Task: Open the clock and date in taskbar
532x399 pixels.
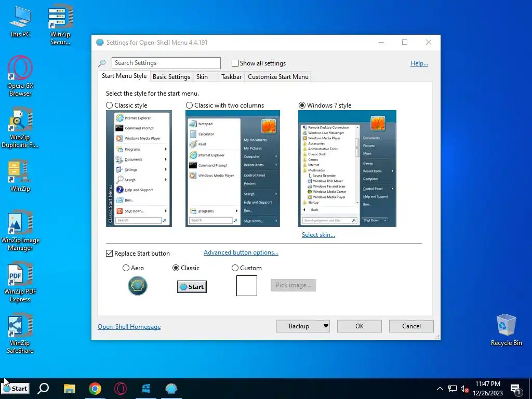Action: click(488, 389)
